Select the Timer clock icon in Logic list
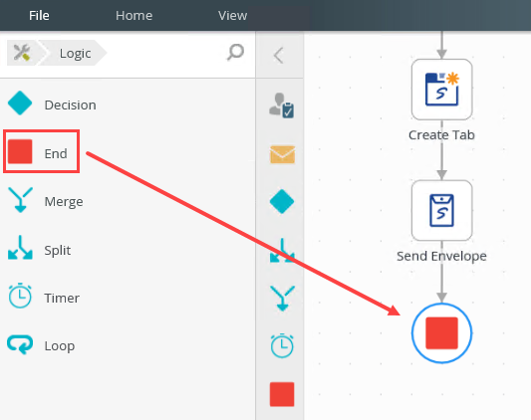531x420 pixels. [20, 296]
